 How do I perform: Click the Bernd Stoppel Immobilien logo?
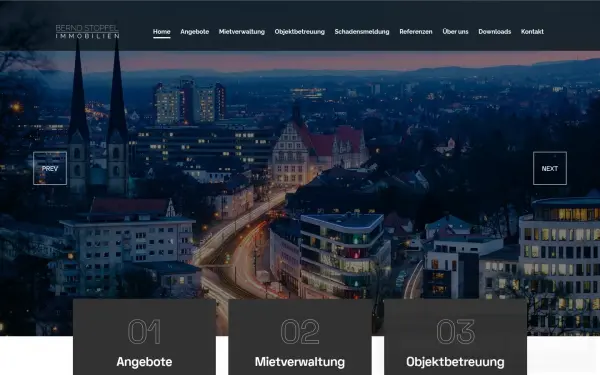[x=87, y=32]
